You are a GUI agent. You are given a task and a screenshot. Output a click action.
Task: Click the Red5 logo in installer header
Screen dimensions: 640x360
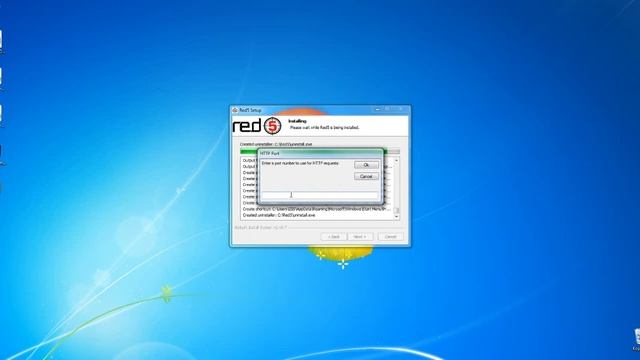(257, 126)
